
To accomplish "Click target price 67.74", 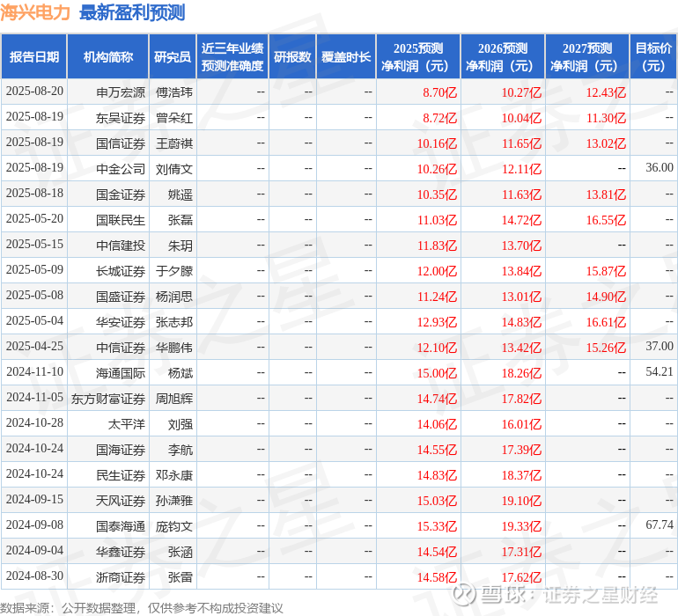I will point(660,524).
